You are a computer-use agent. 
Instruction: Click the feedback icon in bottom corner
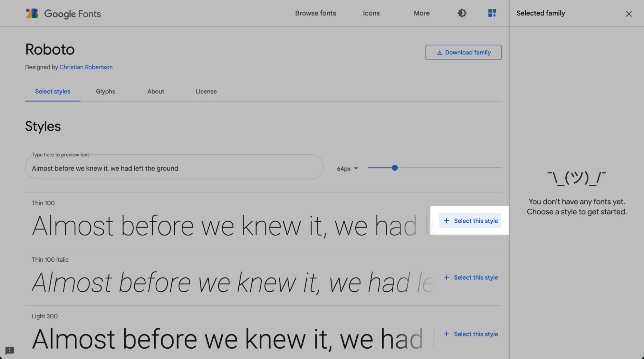tap(10, 350)
